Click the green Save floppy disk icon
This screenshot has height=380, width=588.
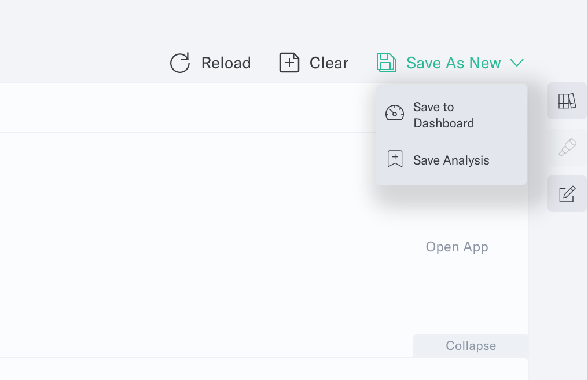pos(386,63)
